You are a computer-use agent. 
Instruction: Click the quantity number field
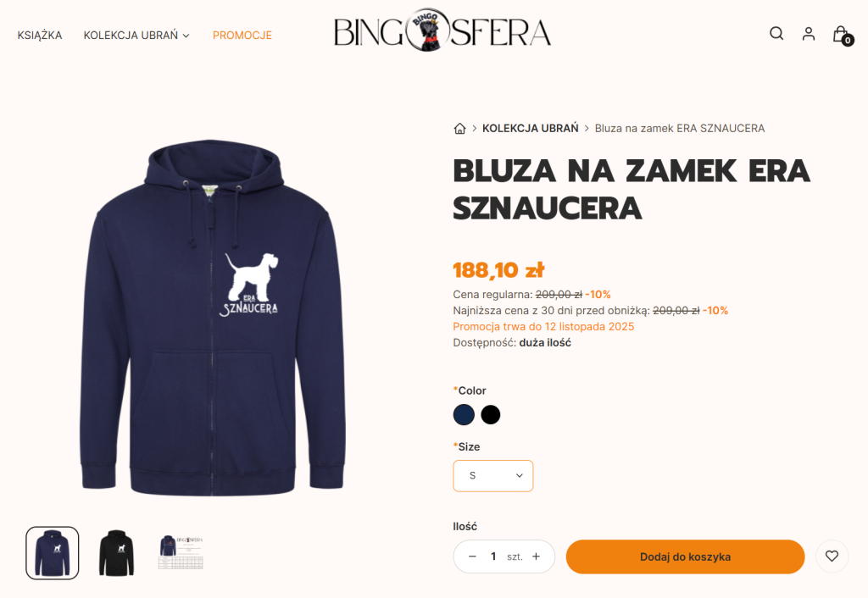tap(492, 556)
